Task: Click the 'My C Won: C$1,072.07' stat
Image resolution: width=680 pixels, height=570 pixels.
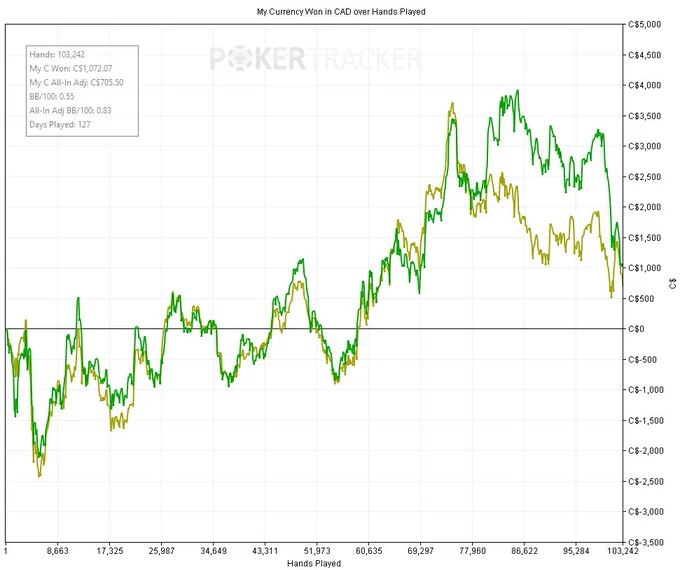Action: pos(71,68)
